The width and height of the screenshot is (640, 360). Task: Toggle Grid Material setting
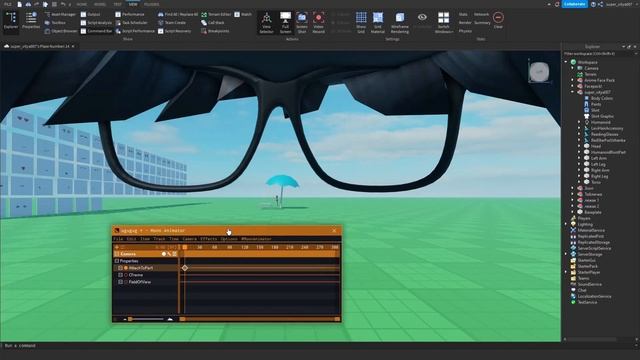[378, 22]
